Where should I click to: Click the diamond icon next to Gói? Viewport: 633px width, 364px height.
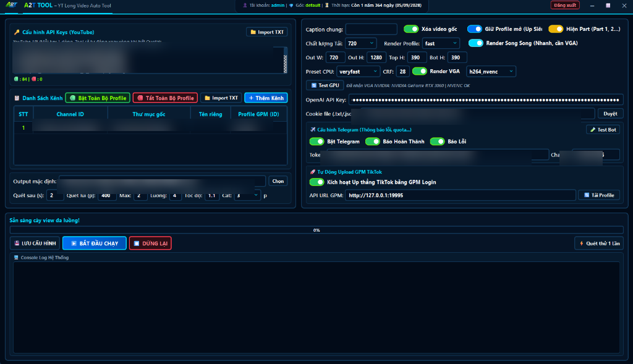(x=291, y=5)
